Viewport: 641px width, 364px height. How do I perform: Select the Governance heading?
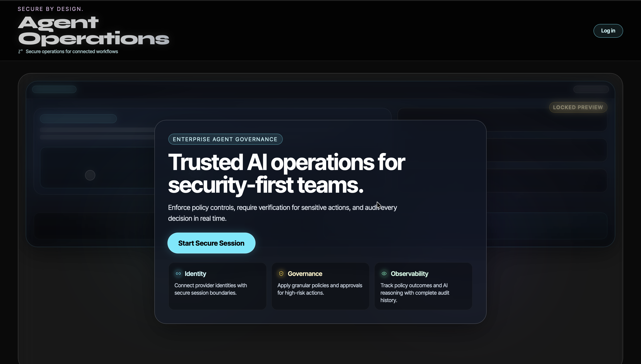(305, 274)
